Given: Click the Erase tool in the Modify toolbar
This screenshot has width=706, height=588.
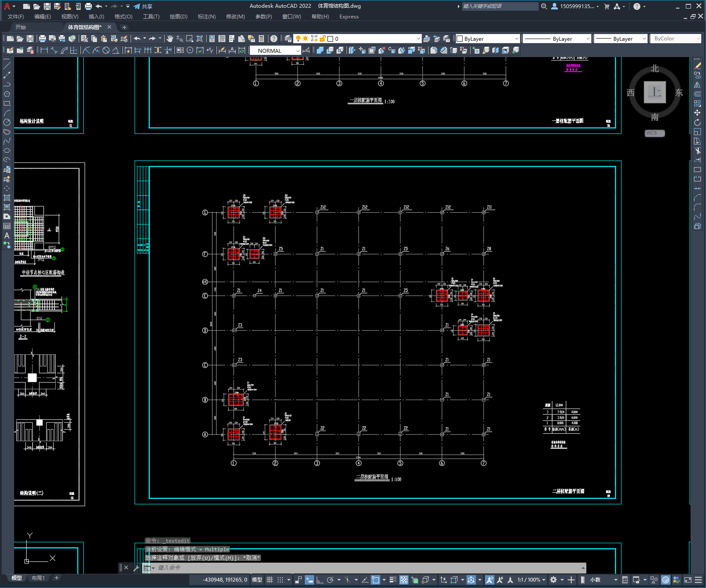Looking at the screenshot, I should click(697, 66).
